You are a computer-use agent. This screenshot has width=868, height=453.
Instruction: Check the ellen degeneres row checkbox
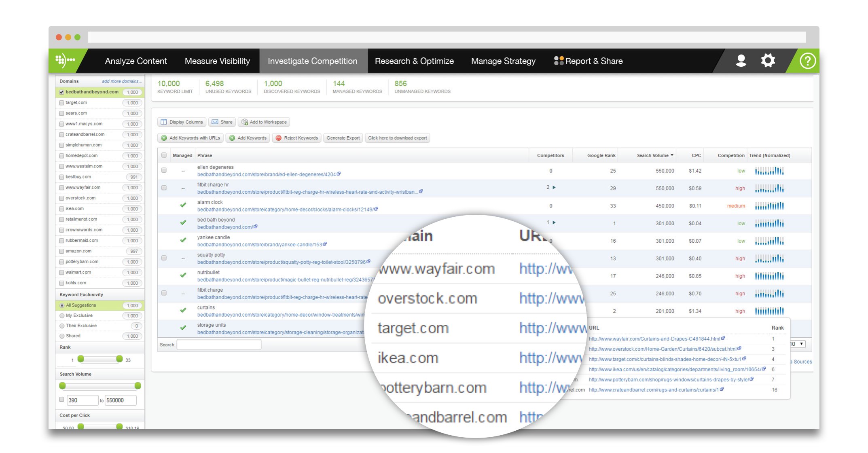(164, 170)
